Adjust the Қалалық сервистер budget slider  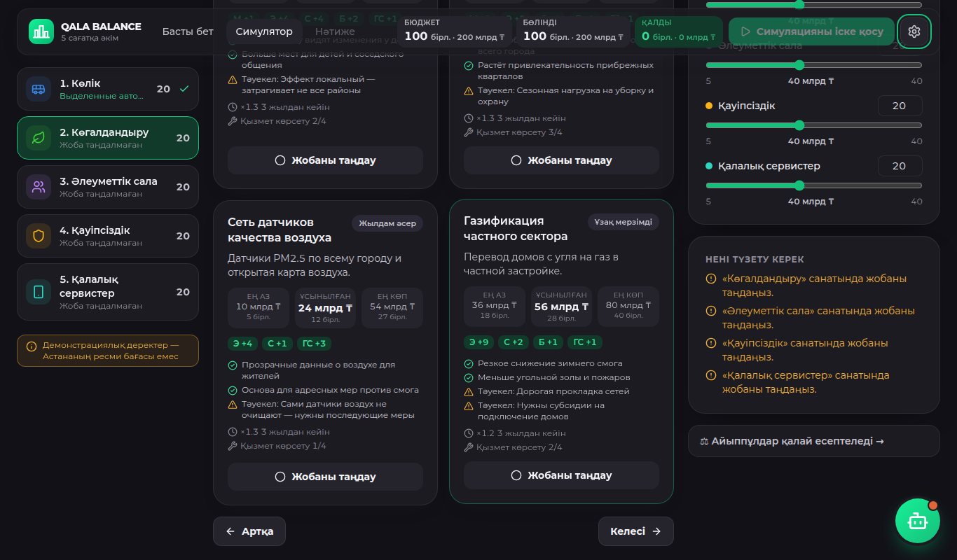pos(814,185)
